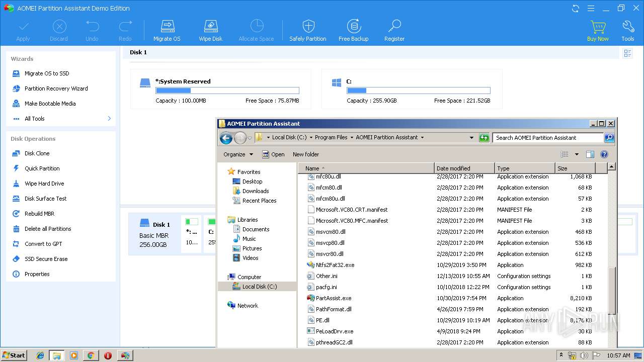This screenshot has width=644, height=362.
Task: Click the Forward button in Explorer
Action: 240,138
